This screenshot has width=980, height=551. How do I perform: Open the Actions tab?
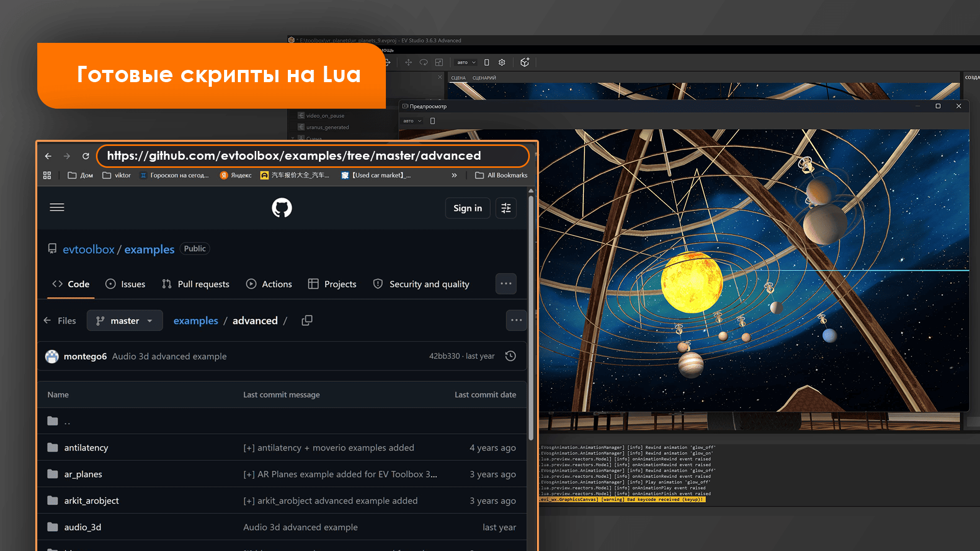coord(269,284)
